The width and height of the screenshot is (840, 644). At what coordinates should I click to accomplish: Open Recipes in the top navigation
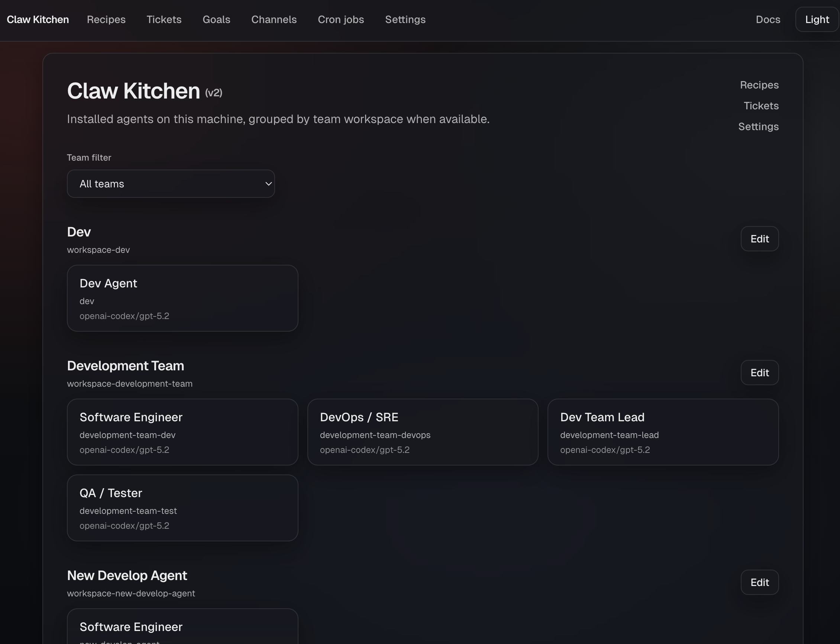pos(106,20)
